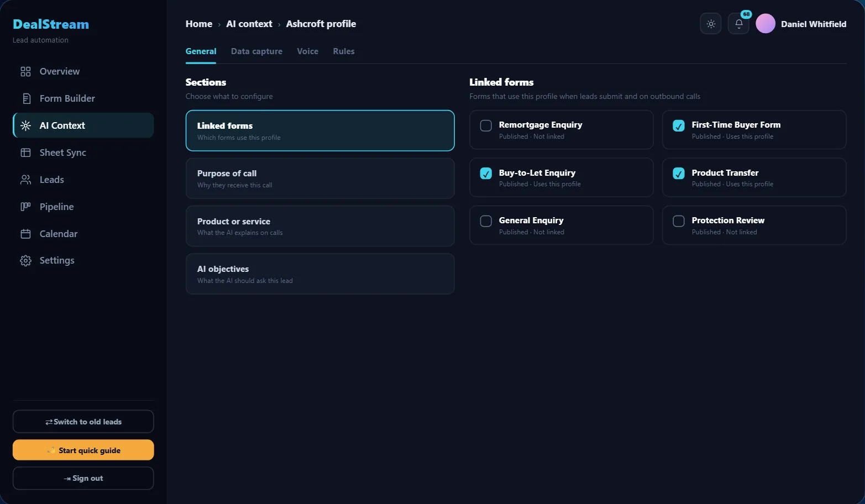Switch to the General tab
Screen dimensions: 865x504
pos(201,51)
